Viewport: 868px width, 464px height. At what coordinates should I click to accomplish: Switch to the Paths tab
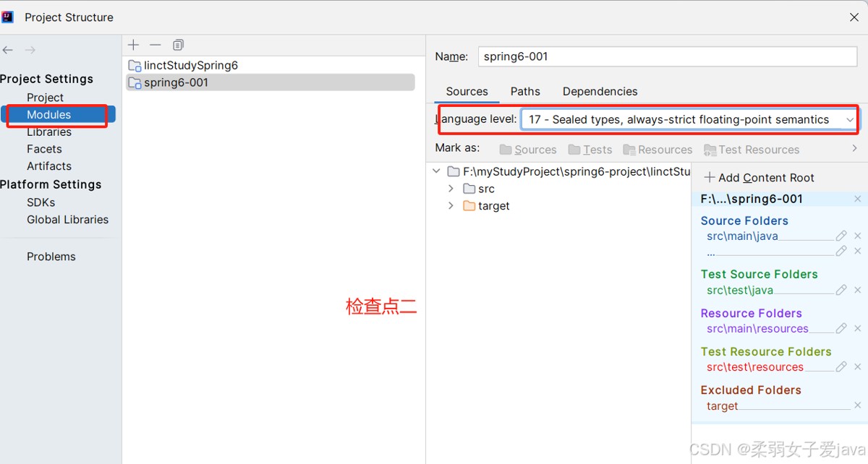coord(525,92)
